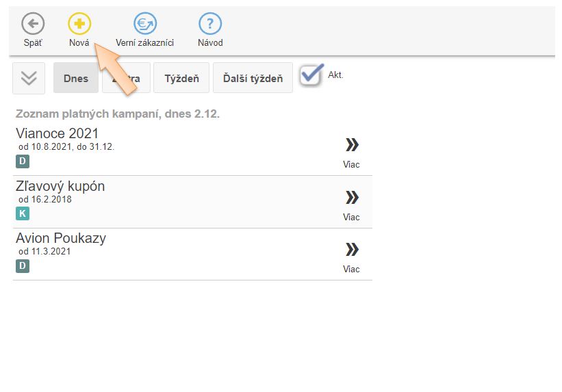This screenshot has width=562, height=392.
Task: Open Verní zákazníci loyal customers icon
Action: 144,25
